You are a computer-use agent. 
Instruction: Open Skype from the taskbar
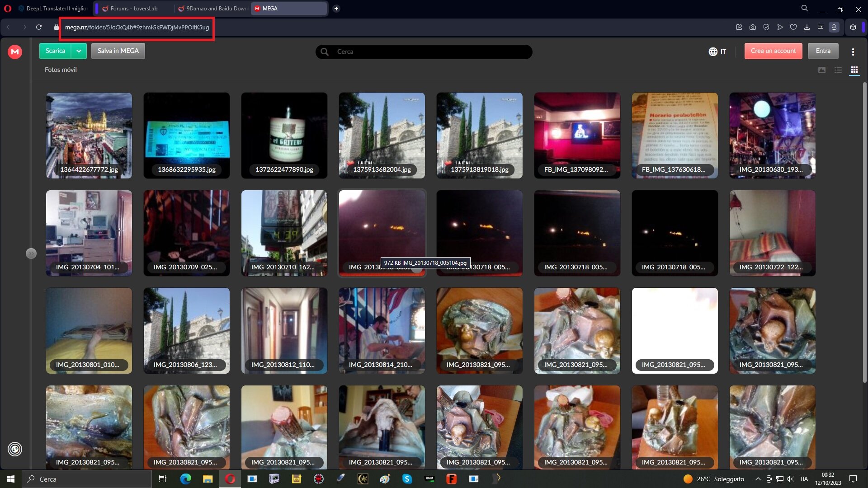pyautogui.click(x=407, y=479)
